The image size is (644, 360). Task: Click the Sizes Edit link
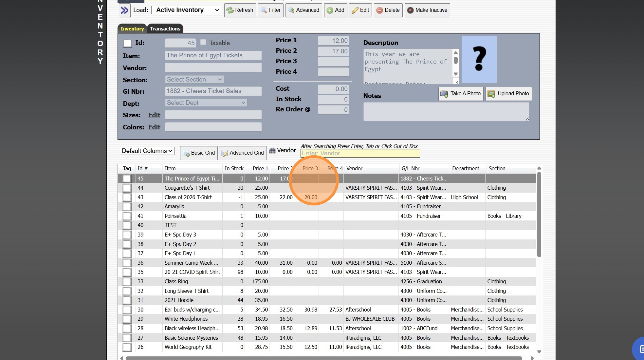154,115
